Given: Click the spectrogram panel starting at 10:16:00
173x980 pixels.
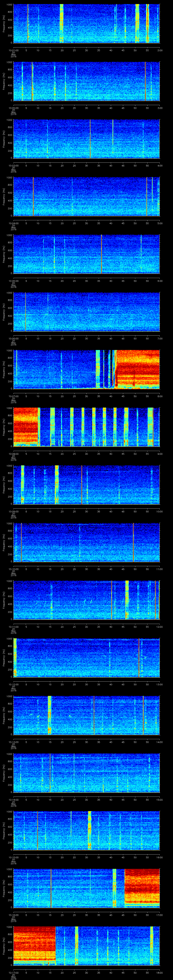Looking at the screenshot, I should click(x=86, y=888).
